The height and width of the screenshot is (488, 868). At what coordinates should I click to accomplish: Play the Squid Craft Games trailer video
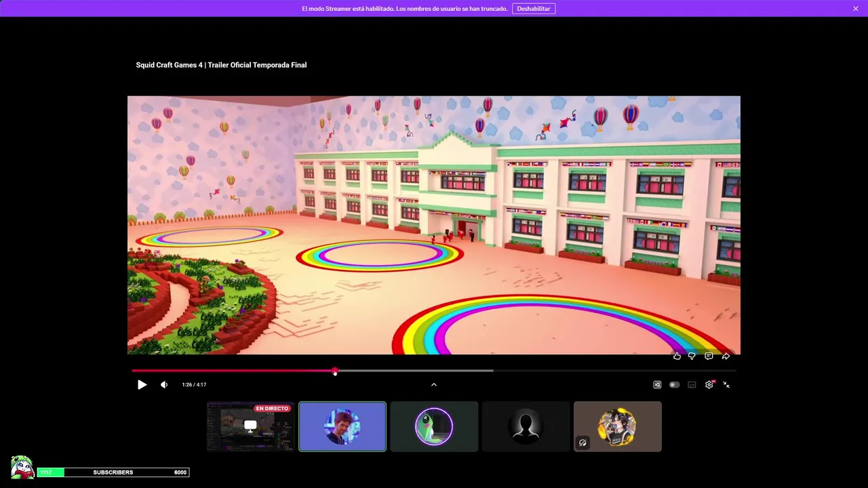142,384
